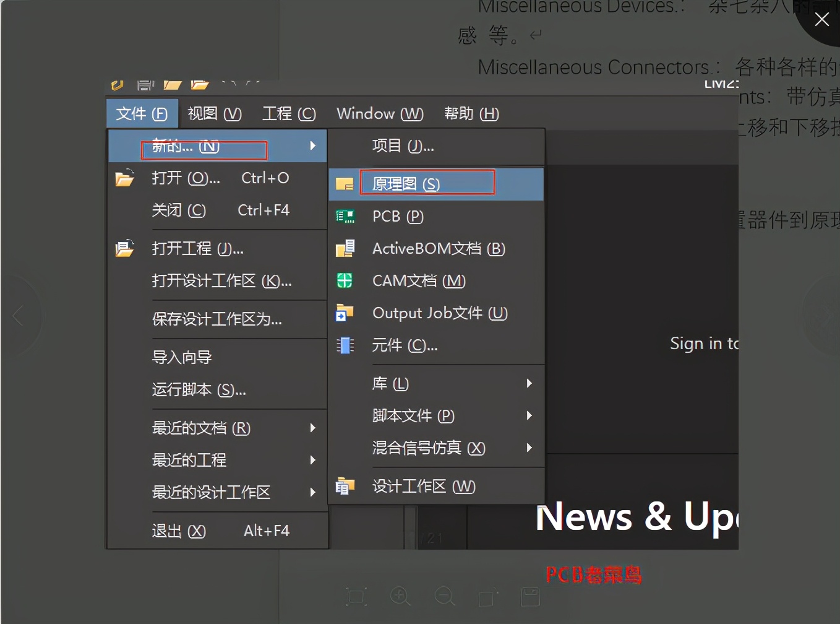This screenshot has height=624, width=840.
Task: Expand the 库 (L) submenu arrow
Action: 529,384
